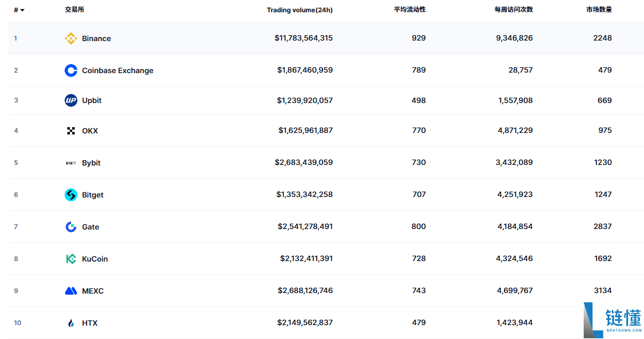
Task: Select Bybit volume $2,683,439,059
Action: (304, 162)
